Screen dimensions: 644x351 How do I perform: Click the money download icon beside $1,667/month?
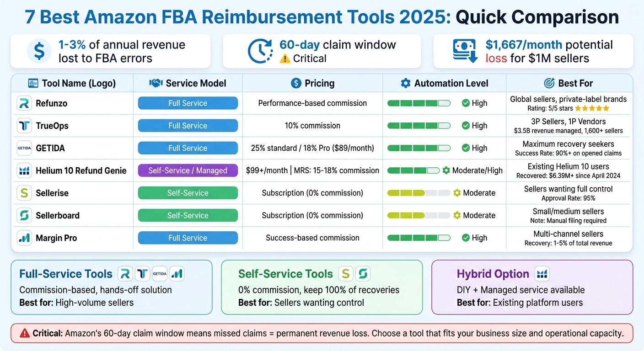tap(465, 51)
